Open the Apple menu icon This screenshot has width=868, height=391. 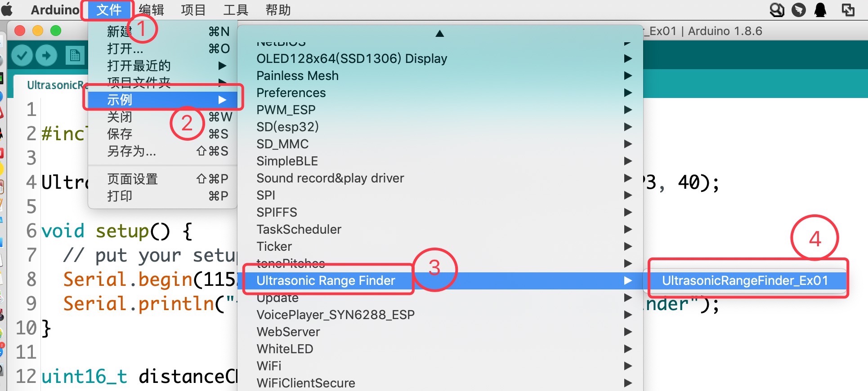tap(8, 9)
